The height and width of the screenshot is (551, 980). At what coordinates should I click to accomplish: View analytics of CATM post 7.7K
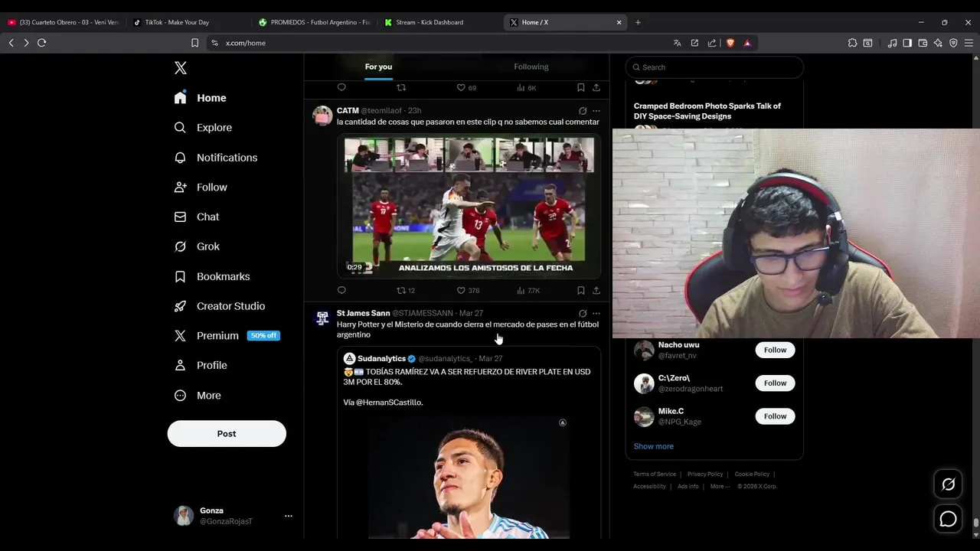pos(528,291)
